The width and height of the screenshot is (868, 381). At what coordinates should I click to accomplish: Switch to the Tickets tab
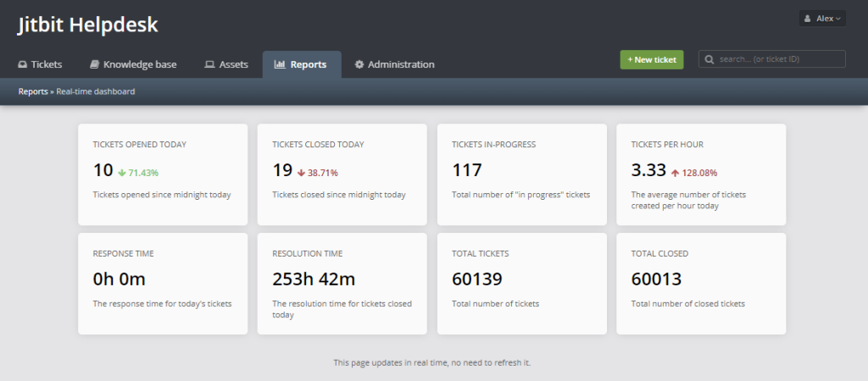click(41, 64)
